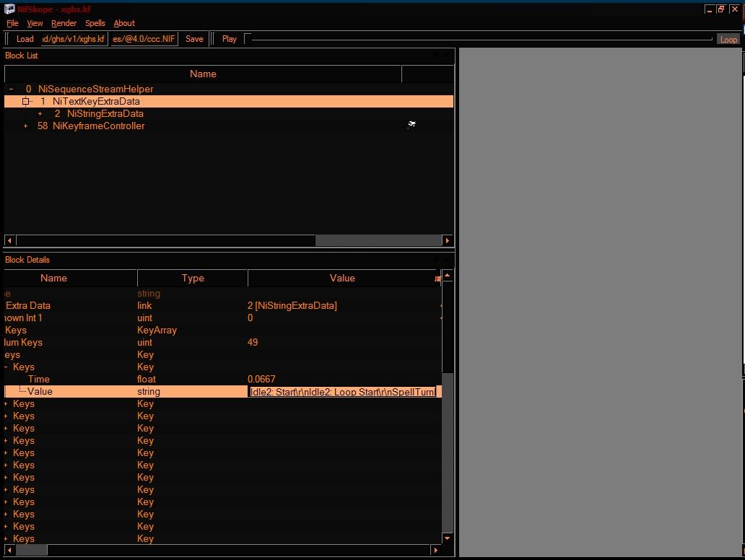Select the 'float' type cell
The height and width of the screenshot is (560, 745).
coord(147,379)
